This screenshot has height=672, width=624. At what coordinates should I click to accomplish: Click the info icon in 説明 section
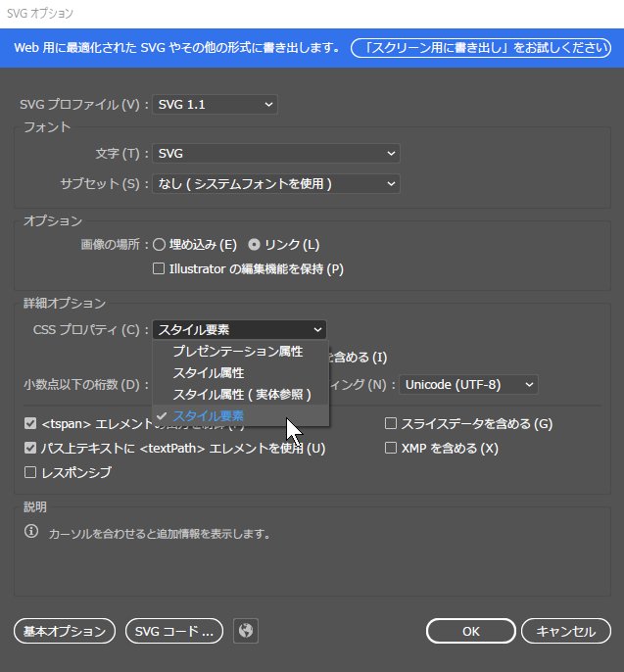[x=31, y=531]
